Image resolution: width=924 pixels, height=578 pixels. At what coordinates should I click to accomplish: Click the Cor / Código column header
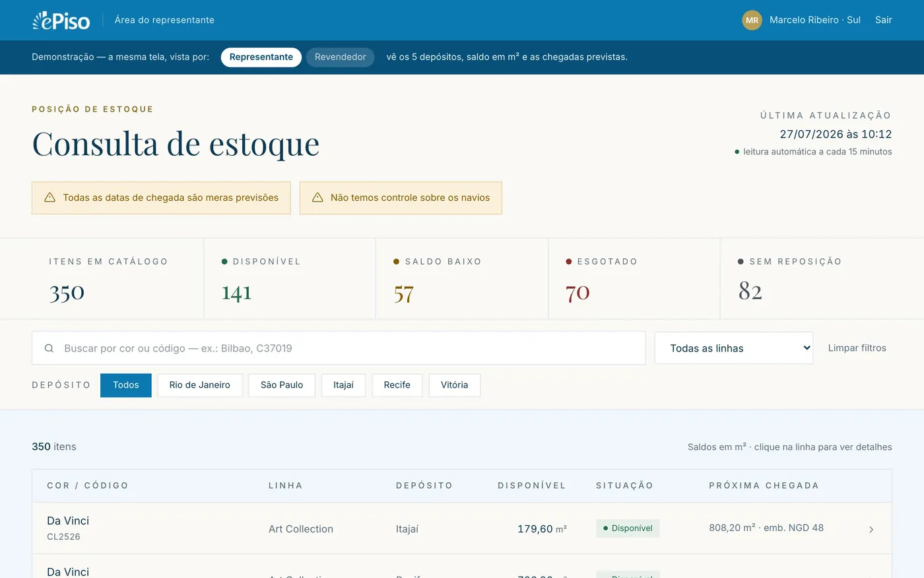coord(88,486)
